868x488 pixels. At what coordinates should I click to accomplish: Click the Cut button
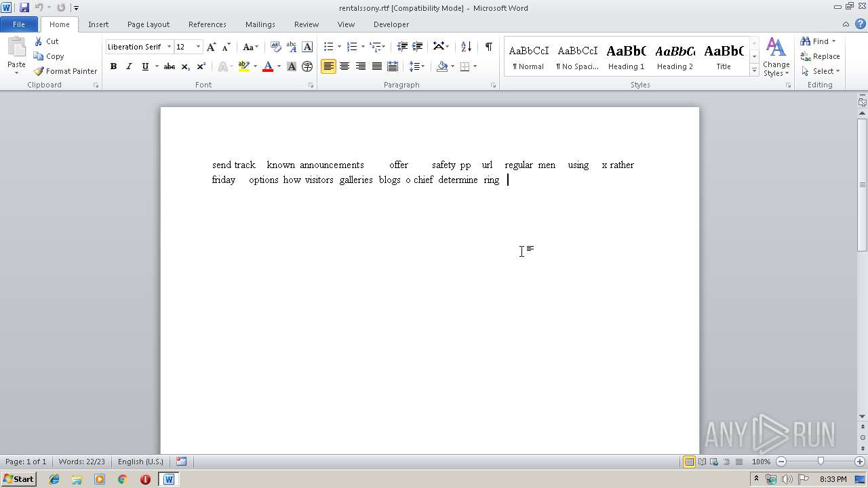(x=47, y=41)
